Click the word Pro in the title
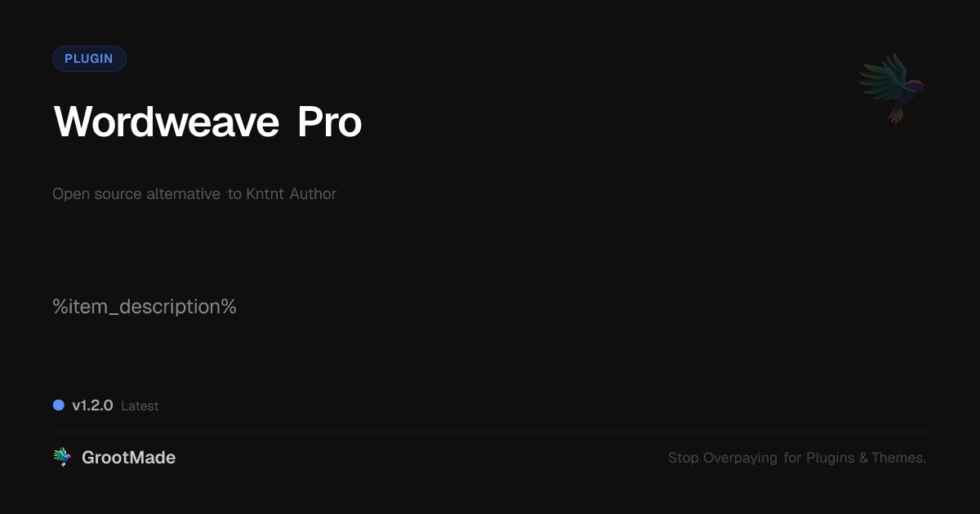This screenshot has height=514, width=980. (x=329, y=122)
